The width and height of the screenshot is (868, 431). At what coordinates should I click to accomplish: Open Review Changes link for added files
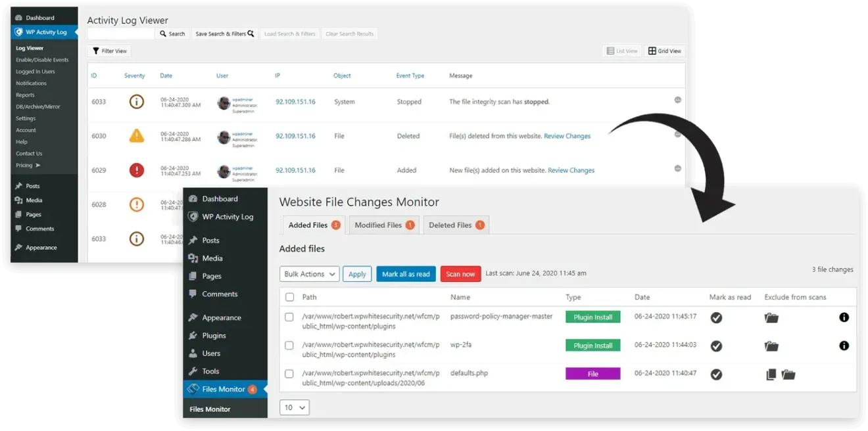(571, 170)
